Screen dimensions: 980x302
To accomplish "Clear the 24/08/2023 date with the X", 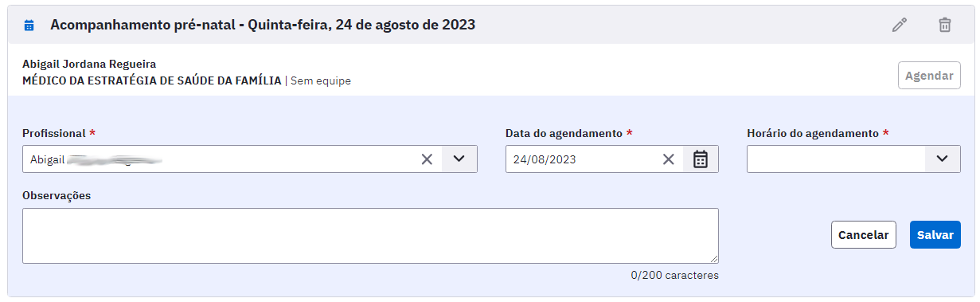I will click(669, 159).
